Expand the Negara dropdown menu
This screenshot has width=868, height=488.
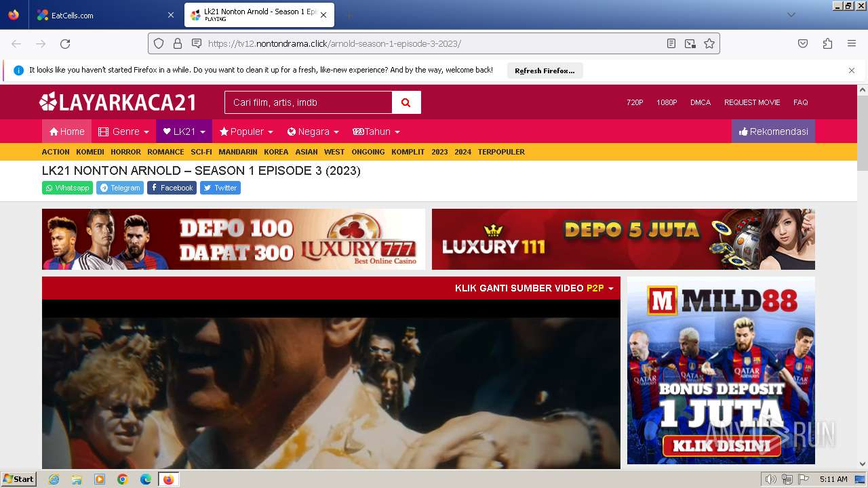click(x=313, y=131)
